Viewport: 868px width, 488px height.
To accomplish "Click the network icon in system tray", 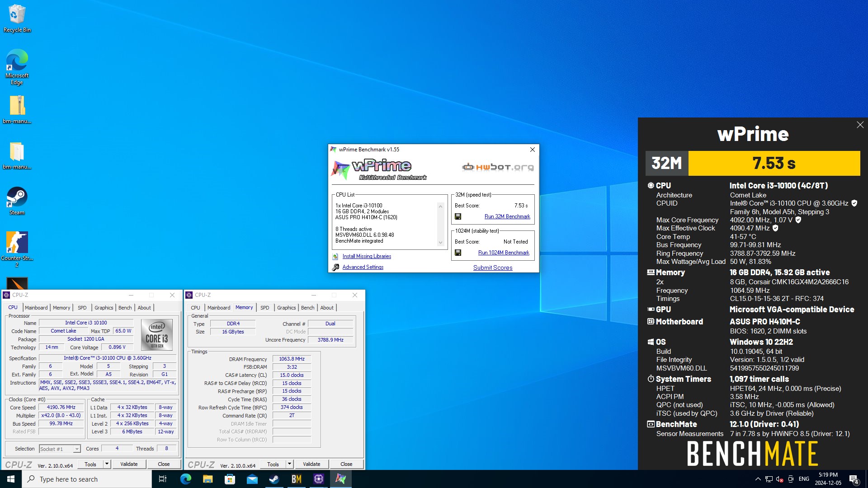I will tap(769, 479).
